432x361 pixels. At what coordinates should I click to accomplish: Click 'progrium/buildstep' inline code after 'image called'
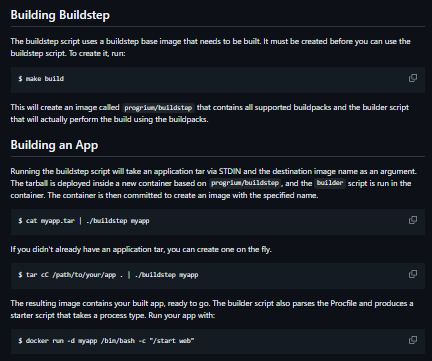158,108
